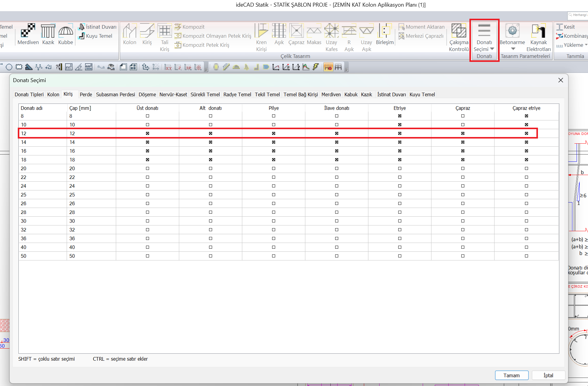
Task: Switch to the Donatı Tipleri tab
Action: click(29, 94)
